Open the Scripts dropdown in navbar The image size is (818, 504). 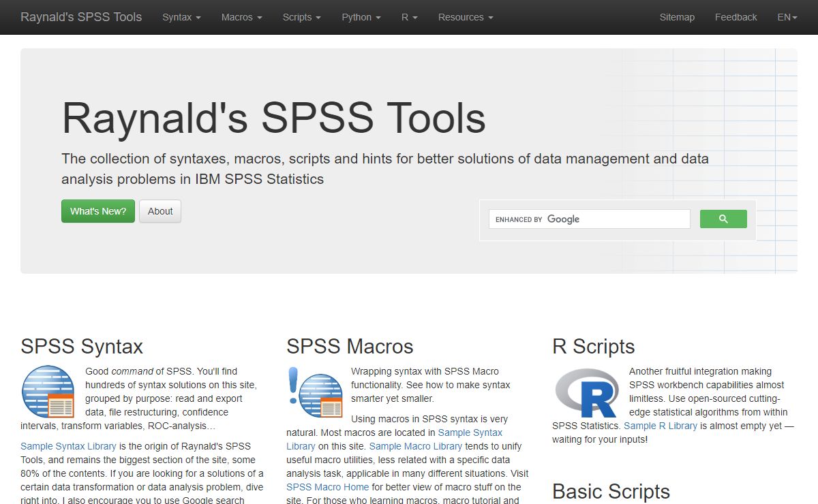pos(301,17)
